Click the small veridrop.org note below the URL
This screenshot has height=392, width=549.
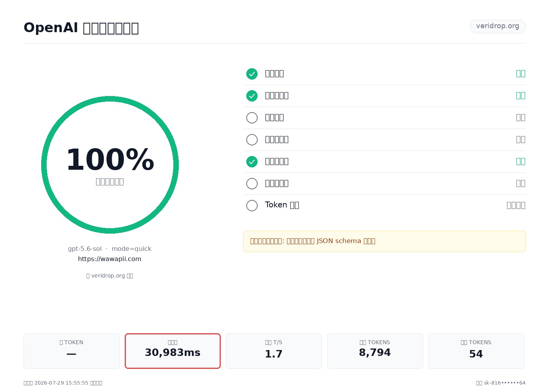click(x=110, y=276)
